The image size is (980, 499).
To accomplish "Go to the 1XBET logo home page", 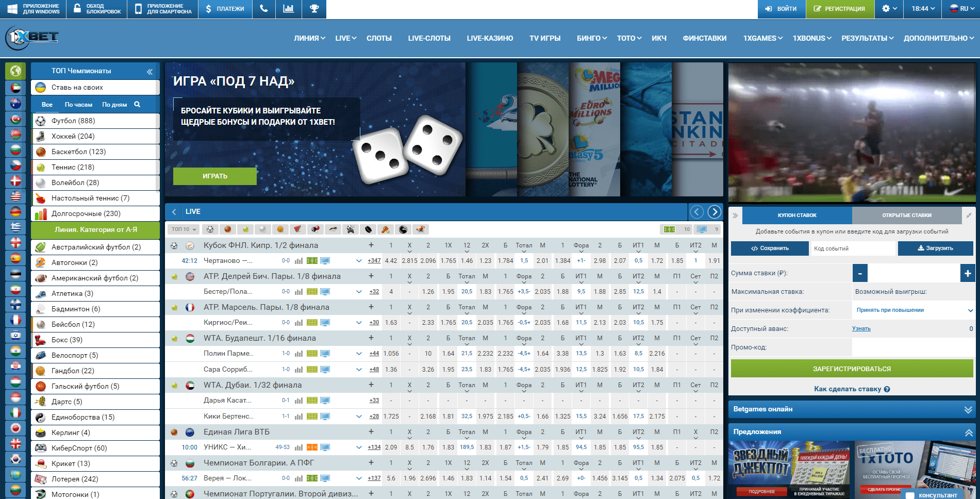I will point(32,38).
